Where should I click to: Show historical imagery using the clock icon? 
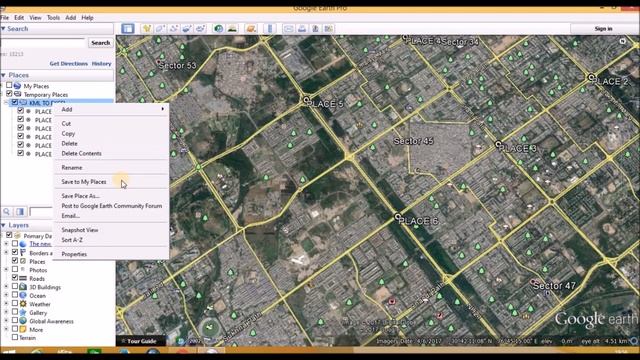tap(219, 29)
